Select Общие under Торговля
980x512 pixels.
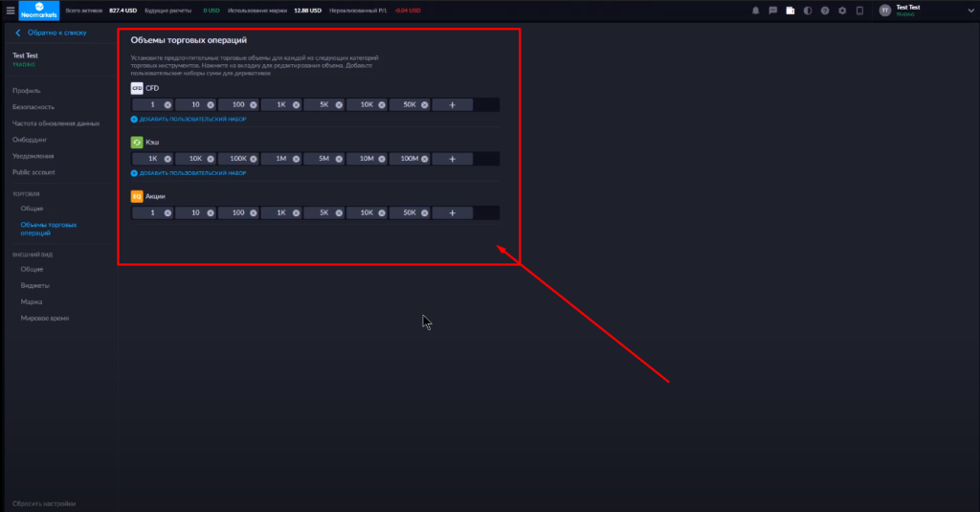(x=32, y=209)
